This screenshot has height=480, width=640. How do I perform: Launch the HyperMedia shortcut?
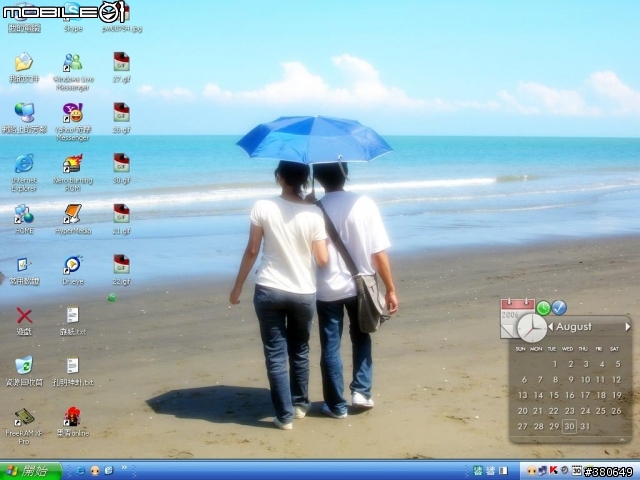(73, 214)
